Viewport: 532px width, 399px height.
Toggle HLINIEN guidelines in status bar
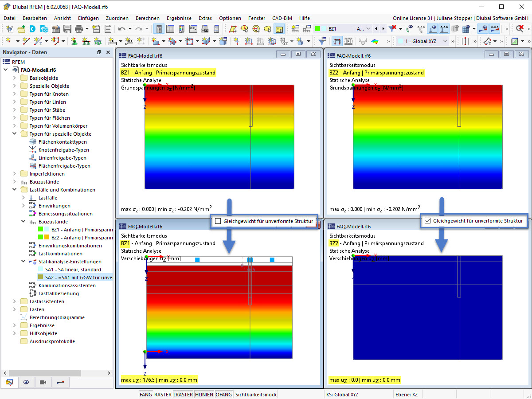tap(204, 394)
